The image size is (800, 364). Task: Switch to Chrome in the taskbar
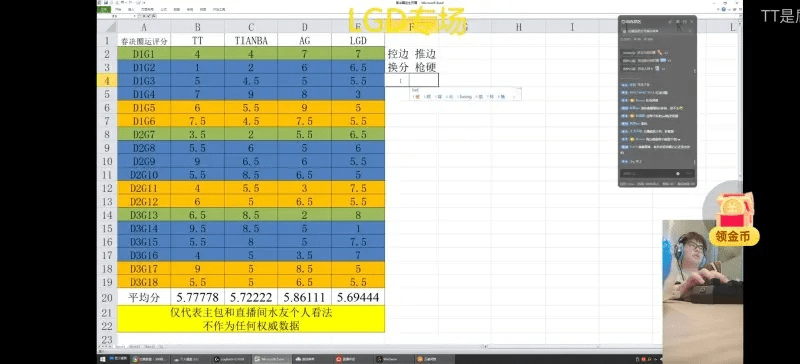(x=150, y=359)
